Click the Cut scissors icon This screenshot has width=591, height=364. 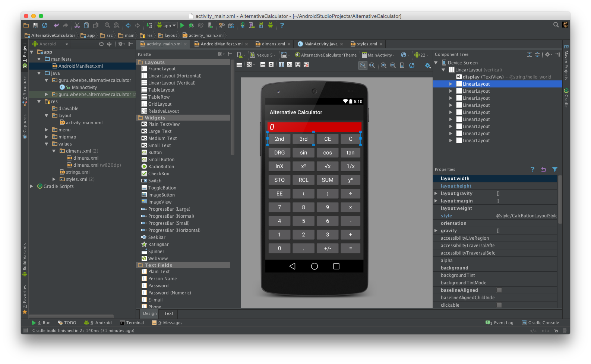click(x=77, y=25)
